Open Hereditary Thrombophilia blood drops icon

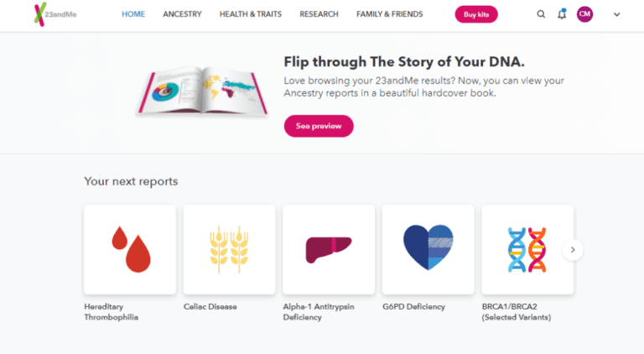click(x=130, y=250)
